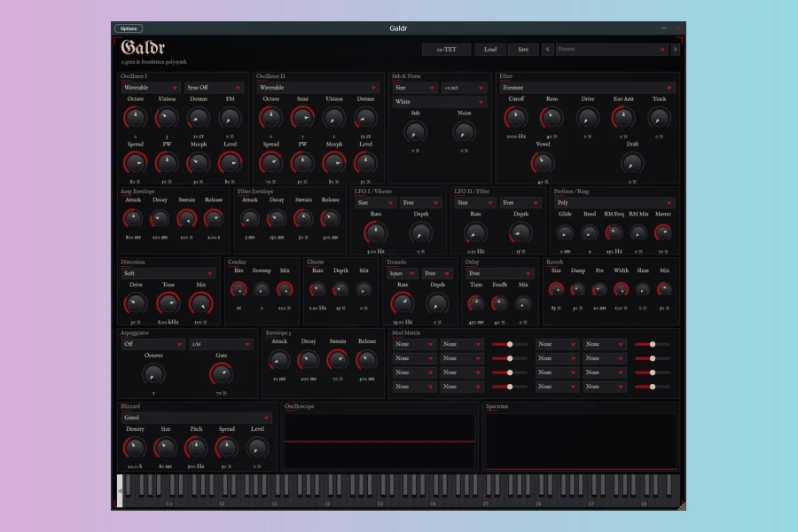Open the Blizzard Gated mode dropdown
Image resolution: width=798 pixels, height=532 pixels.
click(x=195, y=418)
